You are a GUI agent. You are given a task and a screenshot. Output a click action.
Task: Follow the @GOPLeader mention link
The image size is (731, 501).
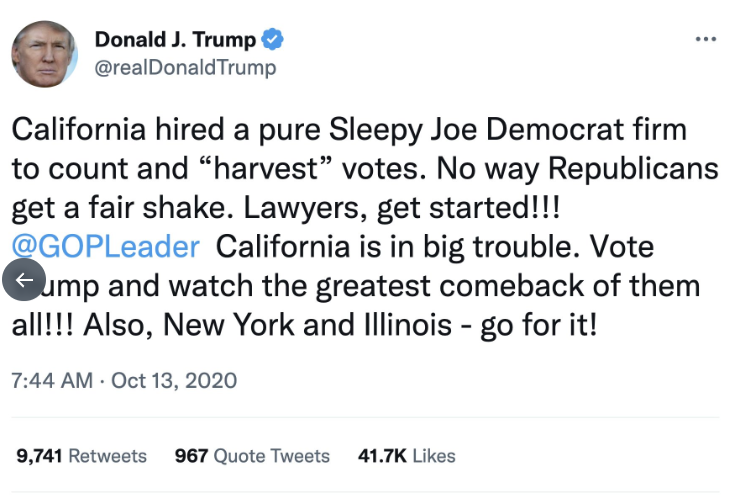105,245
